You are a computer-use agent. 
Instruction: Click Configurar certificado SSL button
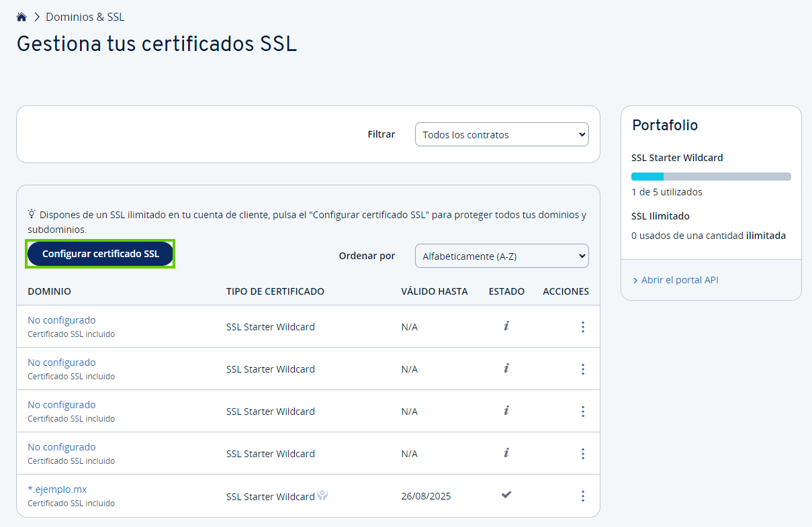coord(101,254)
